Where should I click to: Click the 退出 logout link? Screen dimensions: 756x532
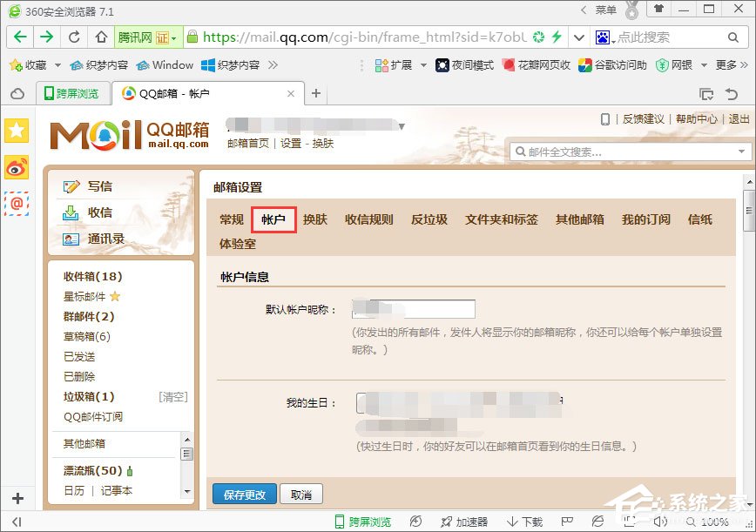739,120
